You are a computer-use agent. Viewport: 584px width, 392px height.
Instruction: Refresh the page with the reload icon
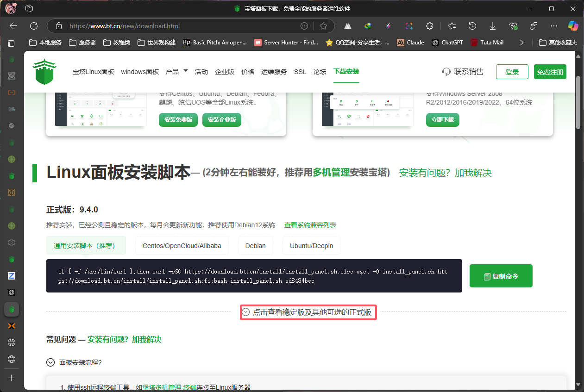pyautogui.click(x=33, y=25)
